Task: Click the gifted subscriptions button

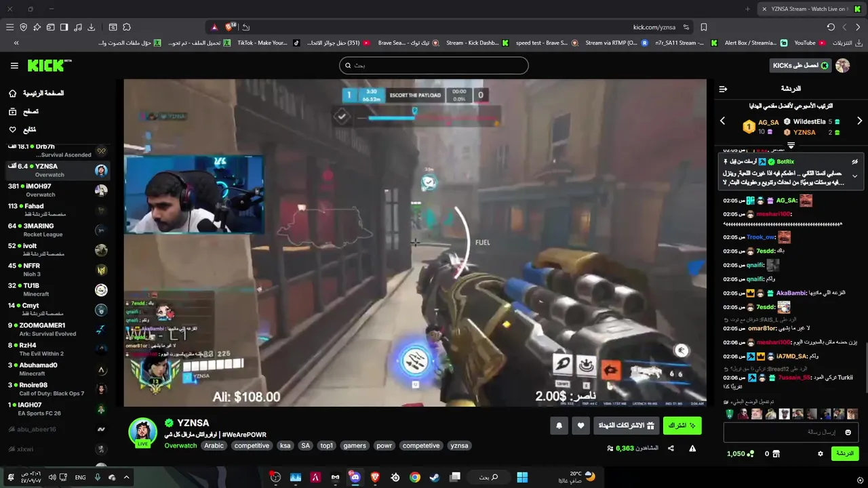Action: 627,426
